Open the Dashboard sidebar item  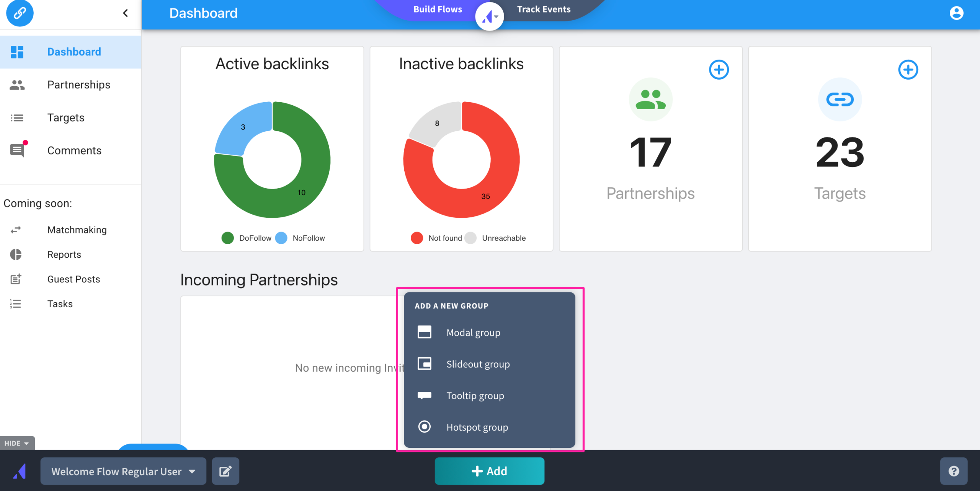coord(71,52)
